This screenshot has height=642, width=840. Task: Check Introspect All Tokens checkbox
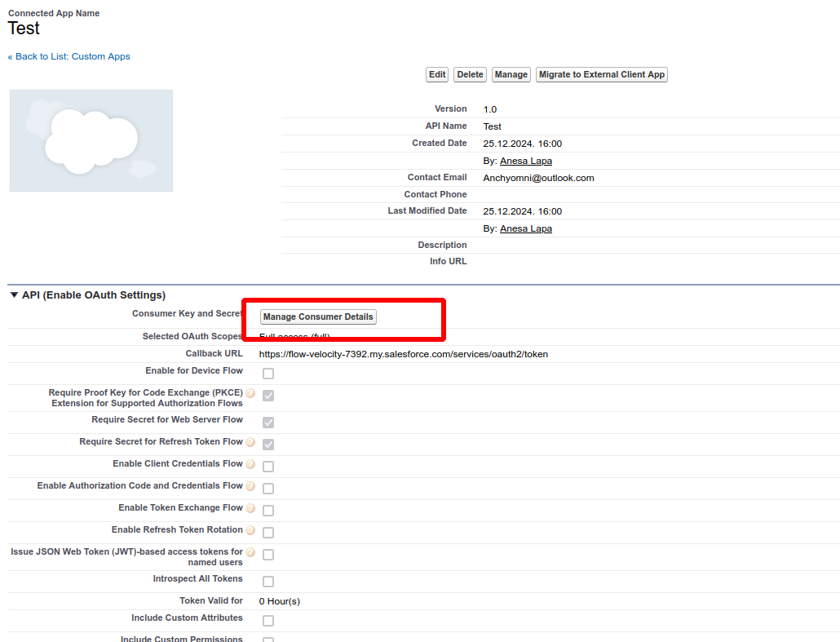coord(268,582)
